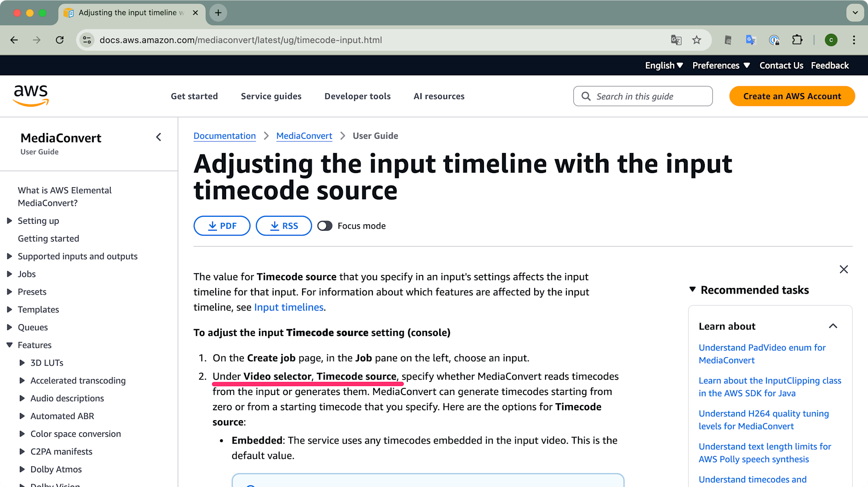The height and width of the screenshot is (487, 868).
Task: Open Developer tools menu
Action: click(x=358, y=96)
